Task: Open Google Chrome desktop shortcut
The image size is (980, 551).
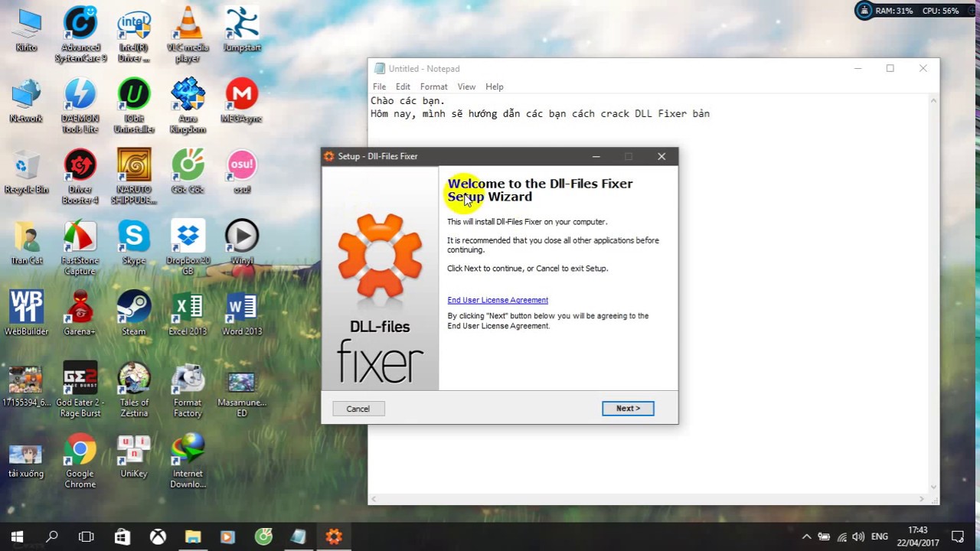Action: tap(80, 461)
